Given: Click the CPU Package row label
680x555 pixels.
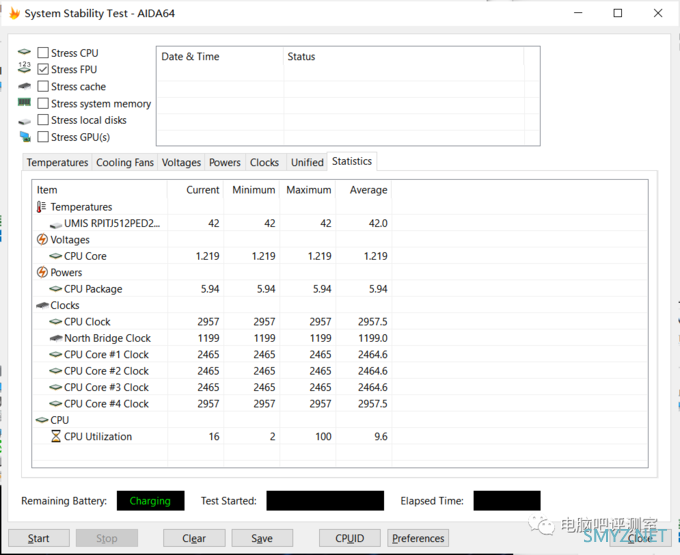Looking at the screenshot, I should coord(93,289).
